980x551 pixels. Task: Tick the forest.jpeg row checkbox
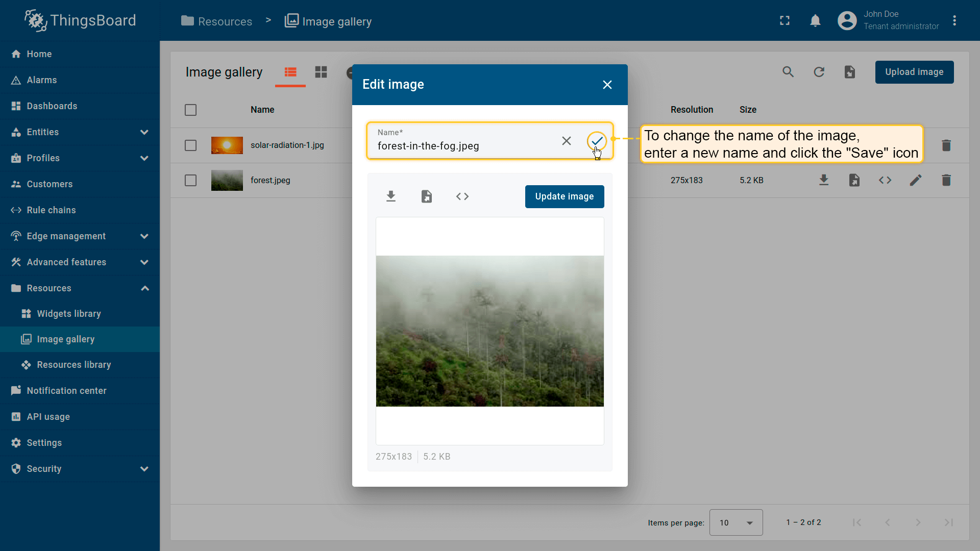click(190, 180)
